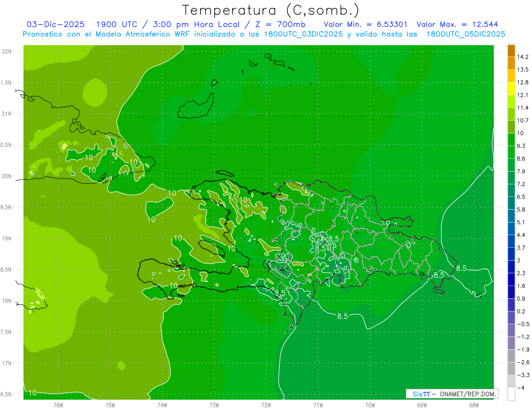Click the orange legend band above 14.2
The height and width of the screenshot is (411, 532).
pos(511,51)
